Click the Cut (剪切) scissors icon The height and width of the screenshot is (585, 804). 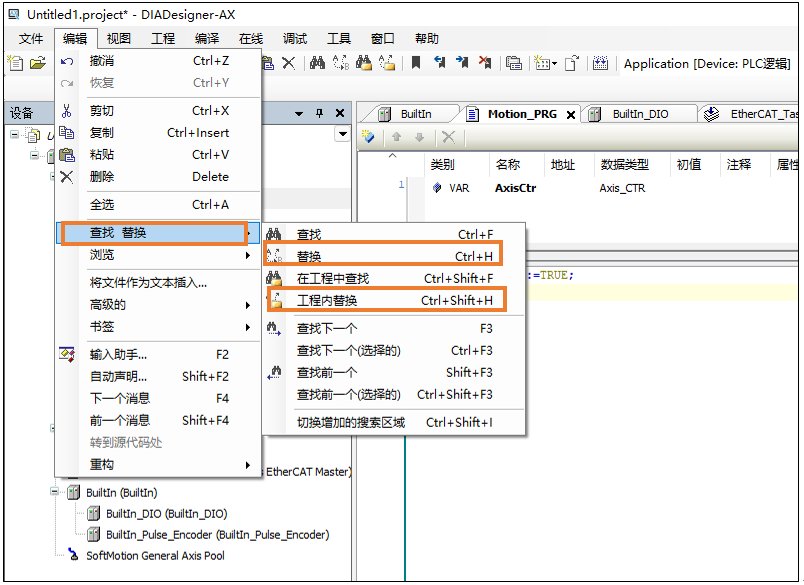pyautogui.click(x=67, y=111)
